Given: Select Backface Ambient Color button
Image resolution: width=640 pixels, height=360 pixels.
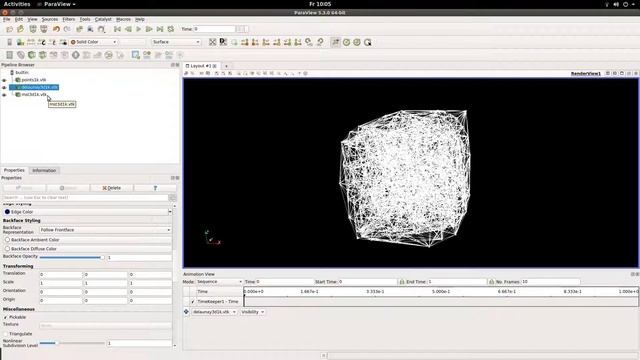Looking at the screenshot, I should coord(87,240).
